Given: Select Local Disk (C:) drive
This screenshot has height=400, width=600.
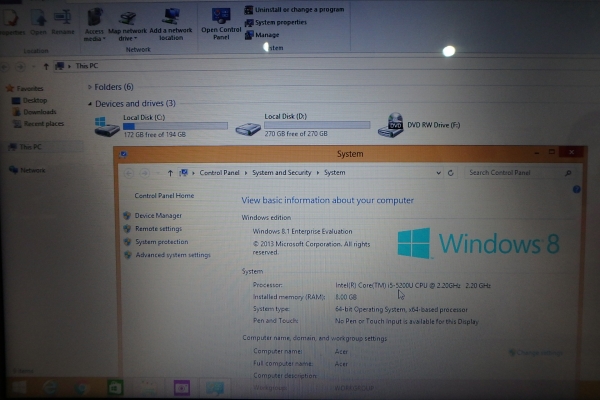Looking at the screenshot, I should pos(161,126).
